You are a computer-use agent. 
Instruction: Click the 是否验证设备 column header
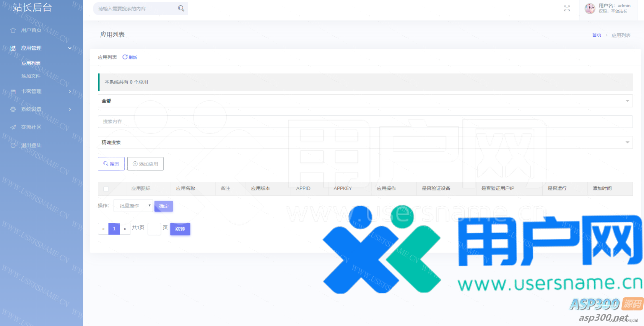click(x=436, y=188)
